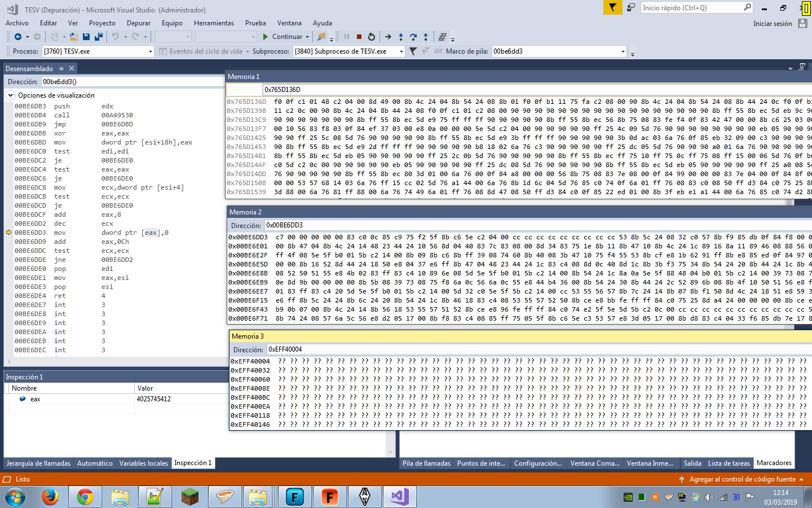Click Agregar al control de código fuente

(743, 479)
